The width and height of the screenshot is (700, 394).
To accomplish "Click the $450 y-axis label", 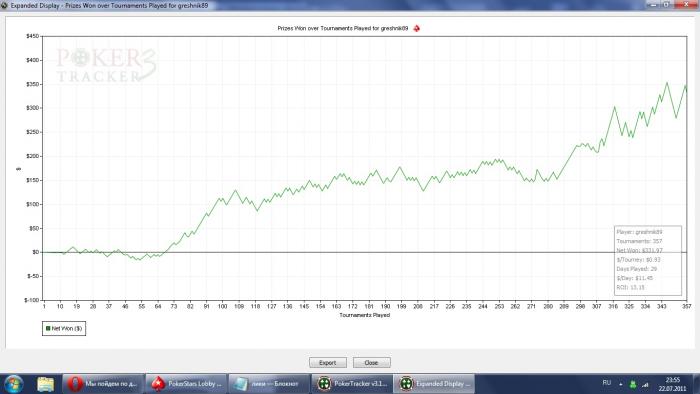I will coord(33,36).
